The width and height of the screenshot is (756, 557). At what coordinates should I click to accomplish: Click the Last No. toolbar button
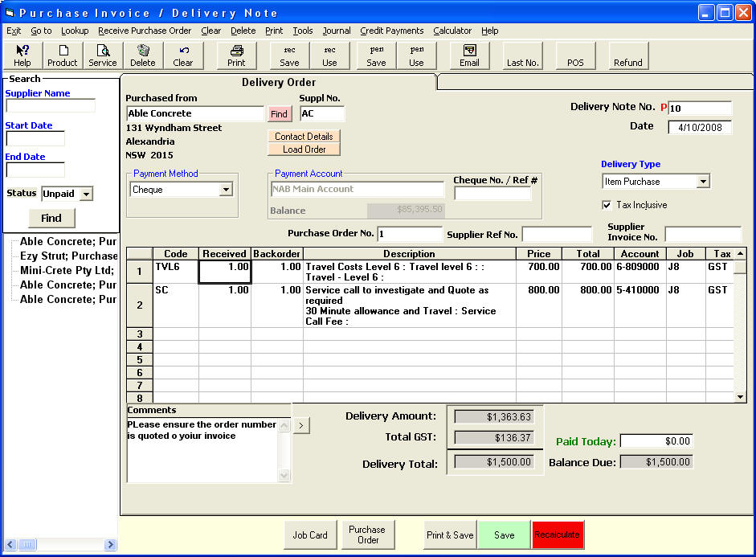coord(523,56)
